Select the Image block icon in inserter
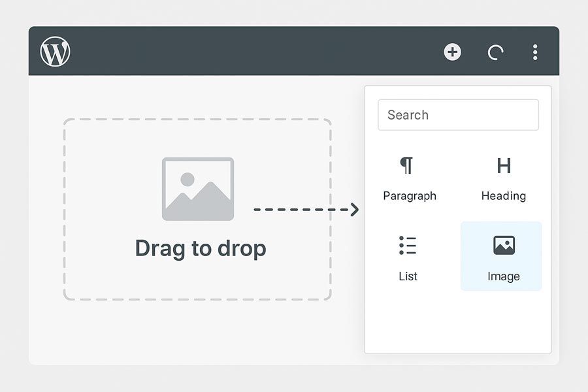This screenshot has height=392, width=588. tap(504, 246)
